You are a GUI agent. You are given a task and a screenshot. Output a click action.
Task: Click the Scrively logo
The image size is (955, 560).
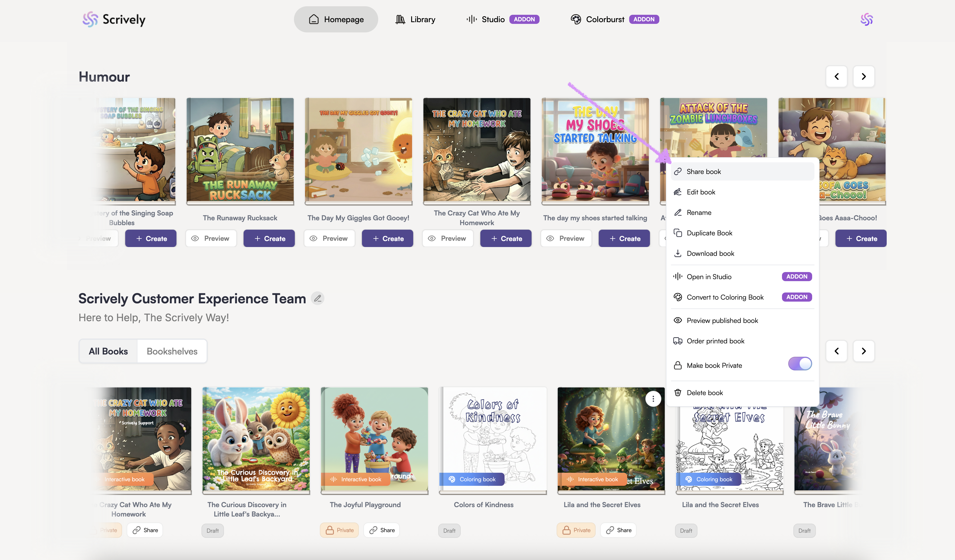tap(114, 19)
